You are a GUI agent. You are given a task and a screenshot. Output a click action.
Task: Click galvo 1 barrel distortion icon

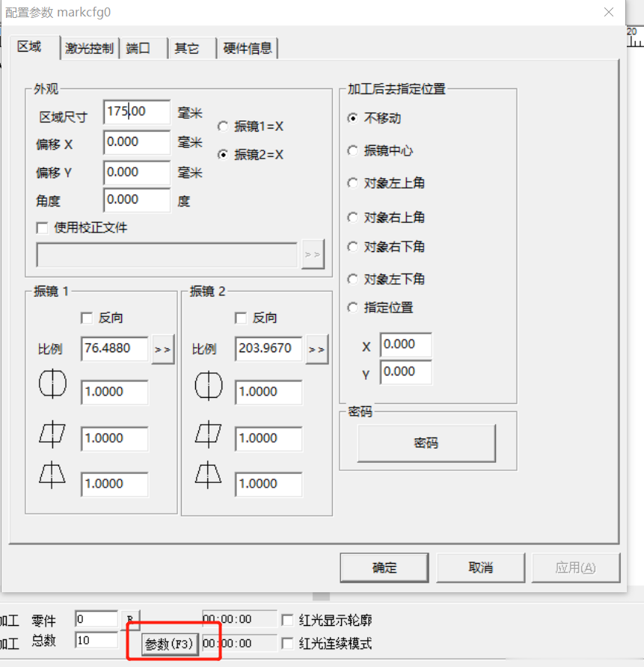click(x=53, y=384)
